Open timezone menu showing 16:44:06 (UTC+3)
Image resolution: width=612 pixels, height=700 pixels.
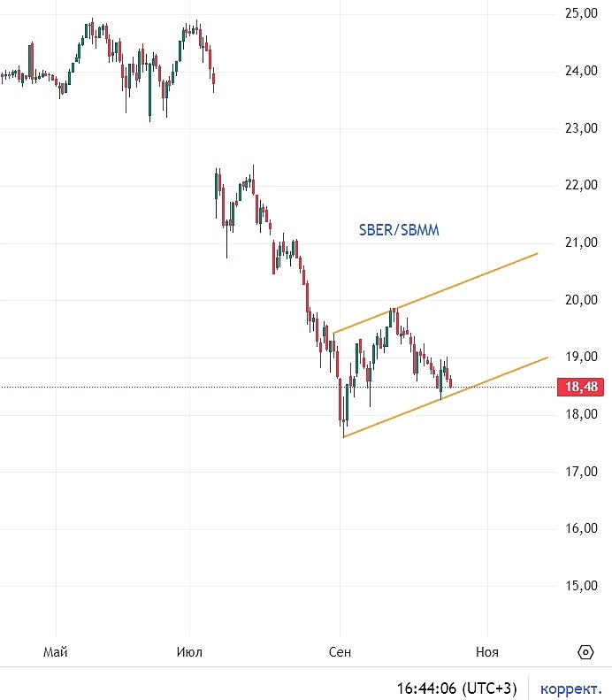pos(457,688)
